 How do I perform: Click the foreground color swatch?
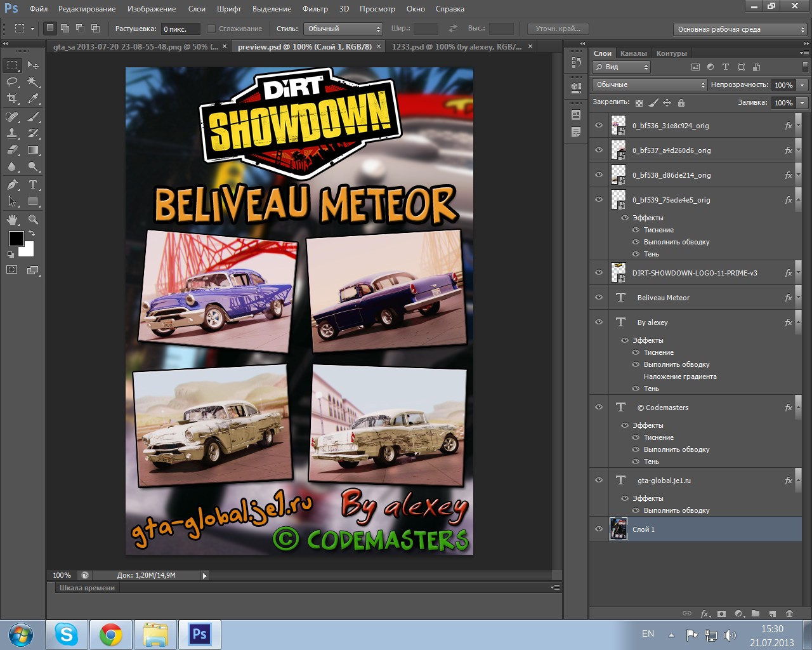click(x=16, y=239)
